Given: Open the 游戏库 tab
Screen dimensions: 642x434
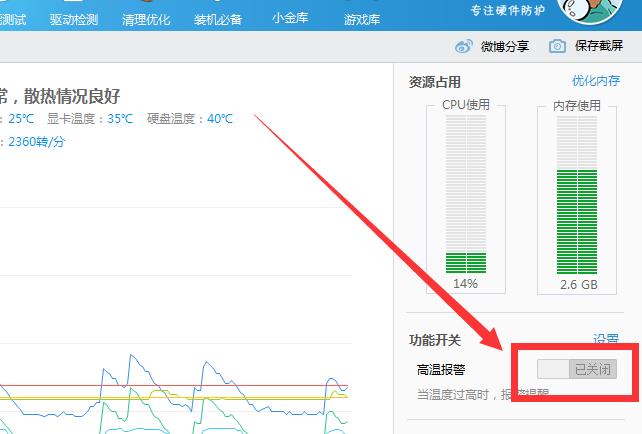Looking at the screenshot, I should tap(362, 19).
